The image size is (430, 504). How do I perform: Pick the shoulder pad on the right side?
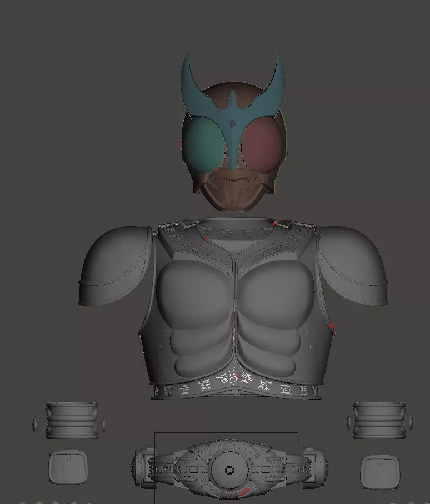tap(353, 266)
